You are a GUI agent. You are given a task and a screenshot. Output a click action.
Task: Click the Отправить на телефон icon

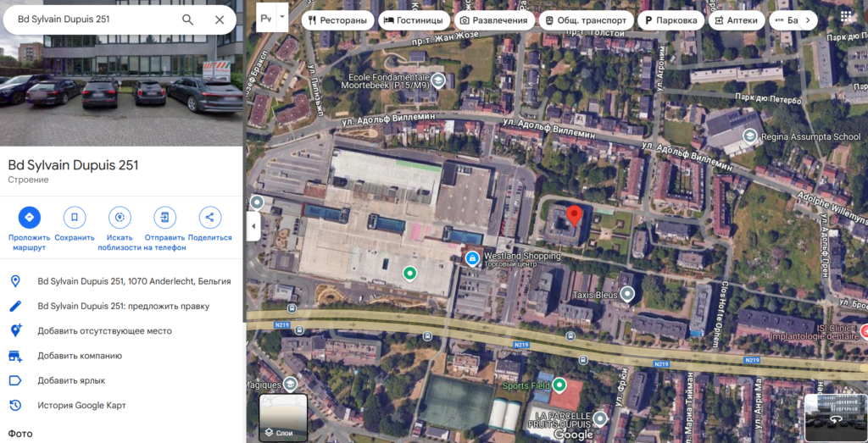[x=164, y=218]
